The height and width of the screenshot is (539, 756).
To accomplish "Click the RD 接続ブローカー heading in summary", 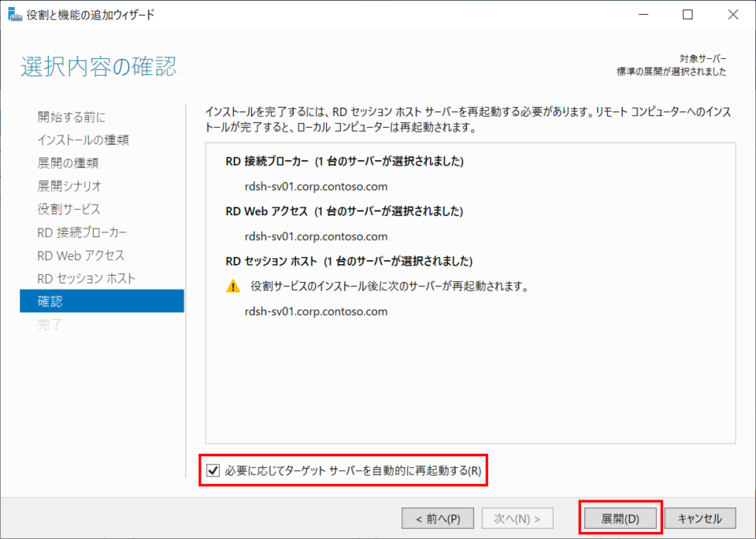I will pyautogui.click(x=344, y=162).
